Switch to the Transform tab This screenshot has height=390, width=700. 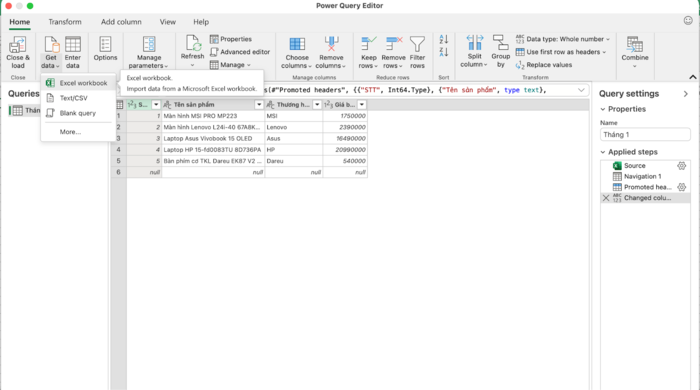click(65, 22)
